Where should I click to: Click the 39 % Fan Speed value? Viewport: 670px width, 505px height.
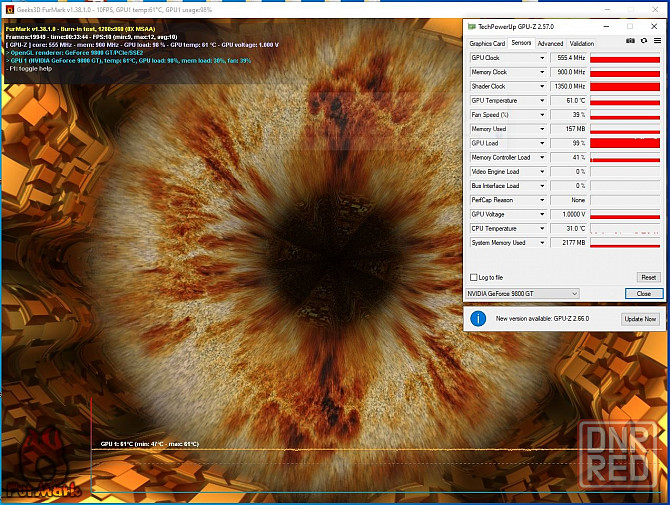[569, 115]
